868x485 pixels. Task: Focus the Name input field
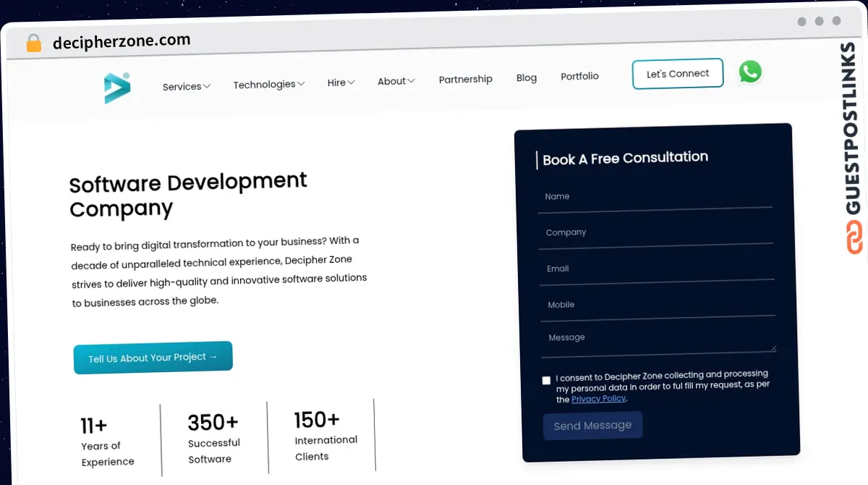point(655,198)
